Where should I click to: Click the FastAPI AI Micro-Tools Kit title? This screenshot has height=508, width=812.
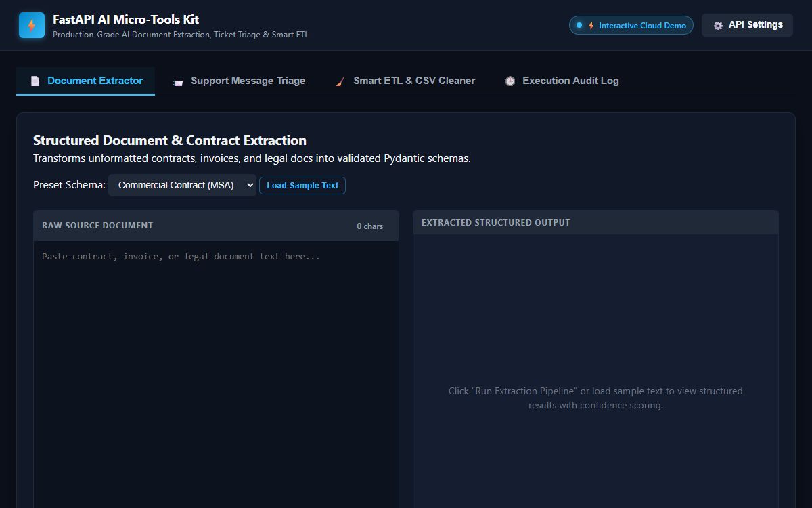coord(126,20)
